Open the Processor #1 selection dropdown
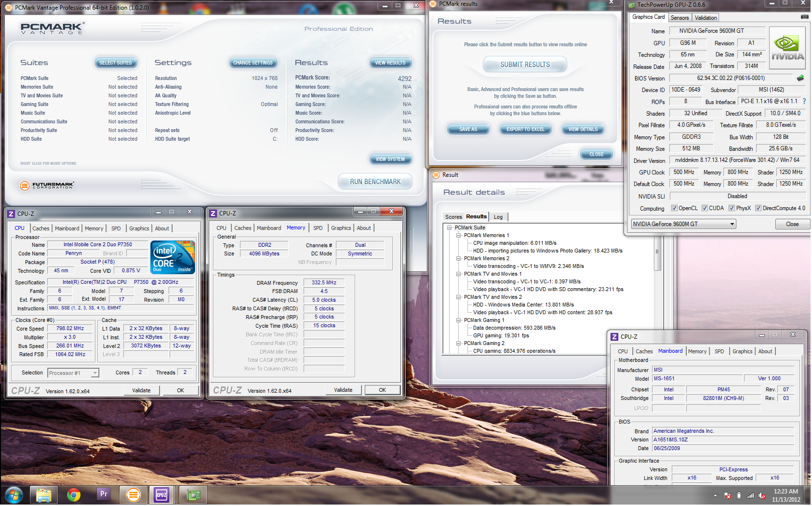The image size is (812, 506). pyautogui.click(x=73, y=373)
